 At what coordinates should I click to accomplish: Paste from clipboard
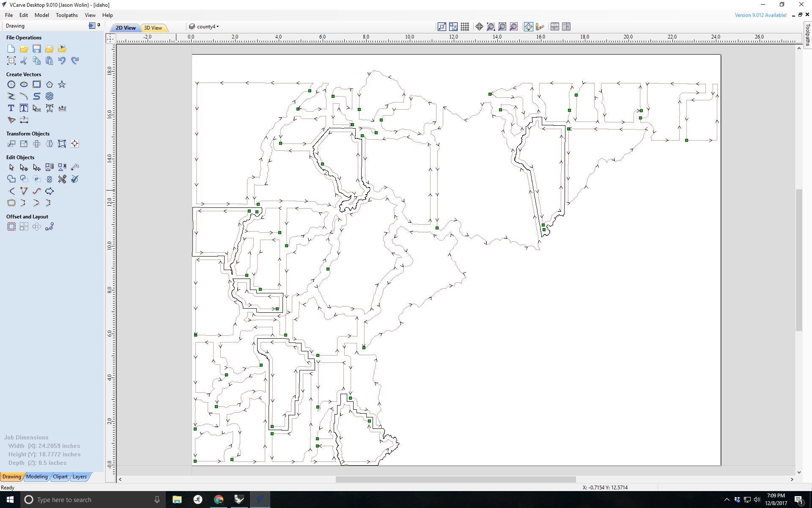click(x=49, y=61)
